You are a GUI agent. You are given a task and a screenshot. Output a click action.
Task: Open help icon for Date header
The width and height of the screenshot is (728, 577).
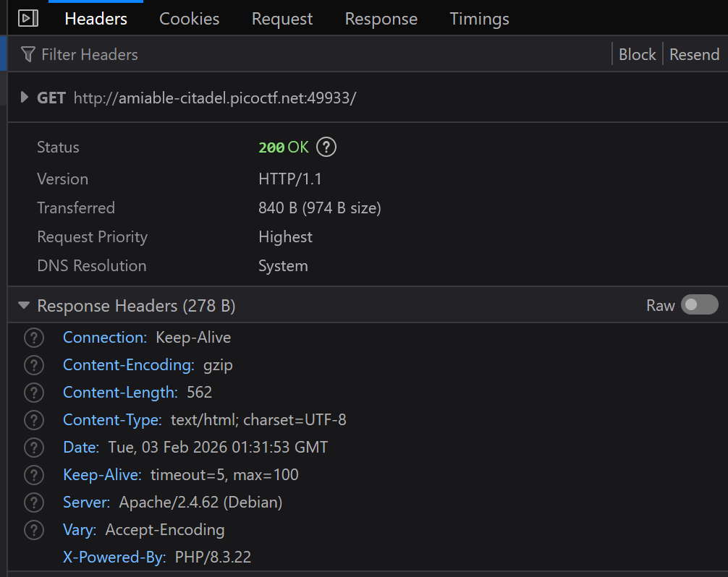(x=34, y=448)
